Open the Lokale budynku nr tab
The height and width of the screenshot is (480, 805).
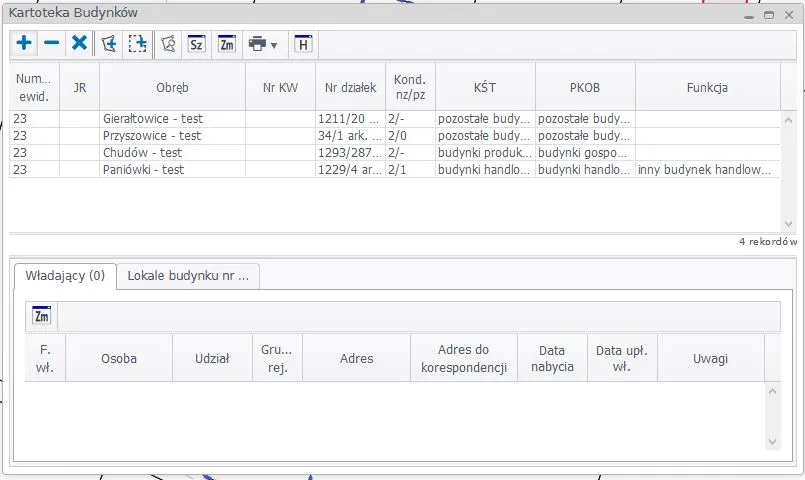pyautogui.click(x=188, y=276)
